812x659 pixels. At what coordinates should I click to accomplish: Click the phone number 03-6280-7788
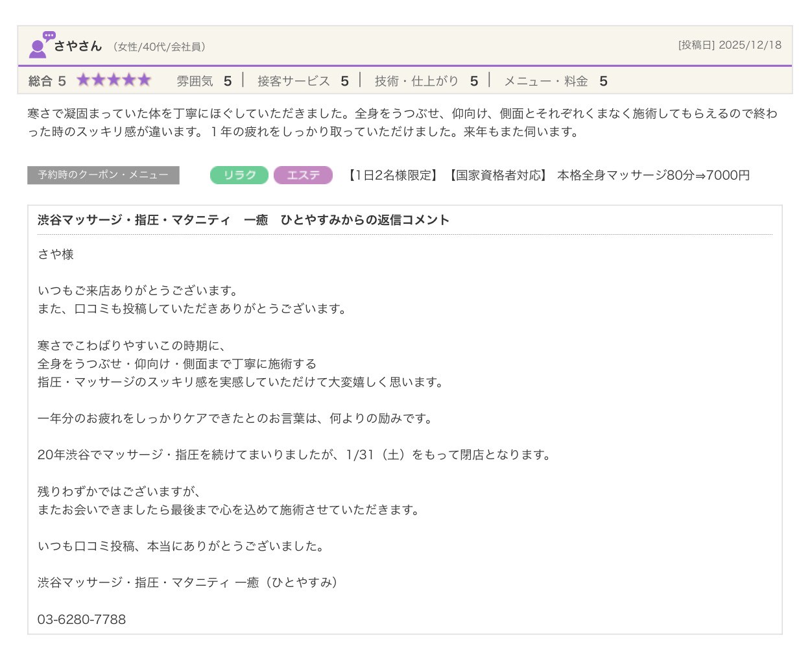(x=82, y=619)
